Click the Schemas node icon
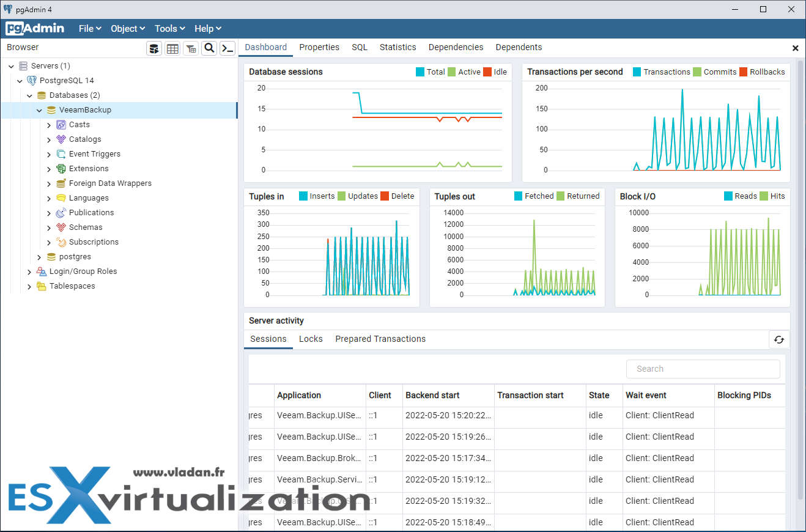806x532 pixels. (61, 227)
